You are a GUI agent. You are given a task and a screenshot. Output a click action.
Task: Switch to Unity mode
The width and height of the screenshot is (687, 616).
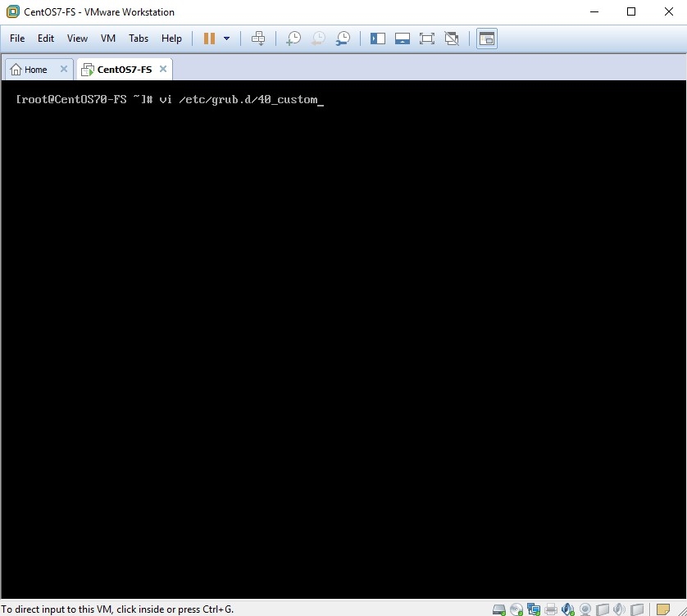tap(451, 38)
